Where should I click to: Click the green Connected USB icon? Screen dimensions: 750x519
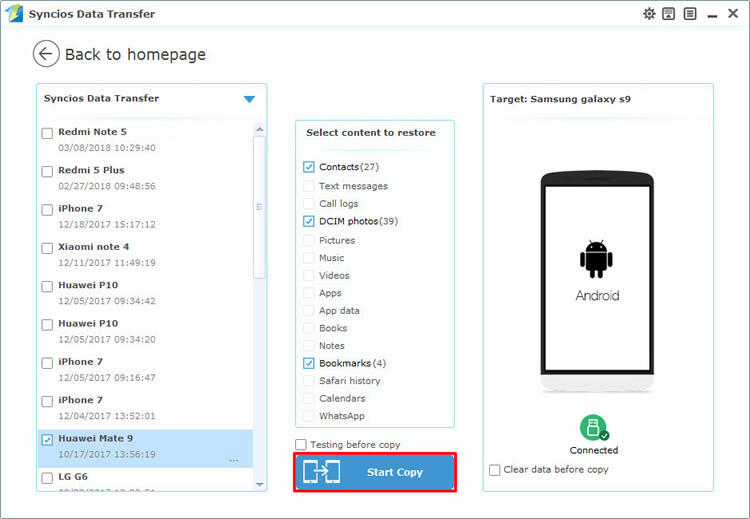tap(594, 427)
